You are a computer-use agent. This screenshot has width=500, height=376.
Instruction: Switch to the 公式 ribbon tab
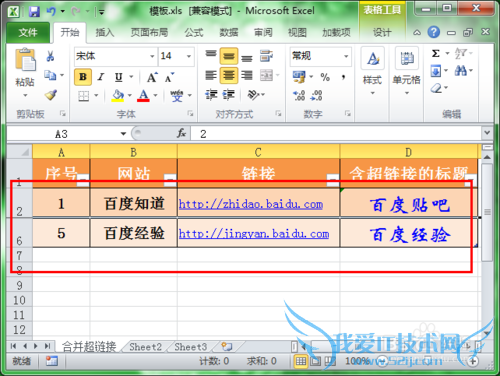point(194,33)
